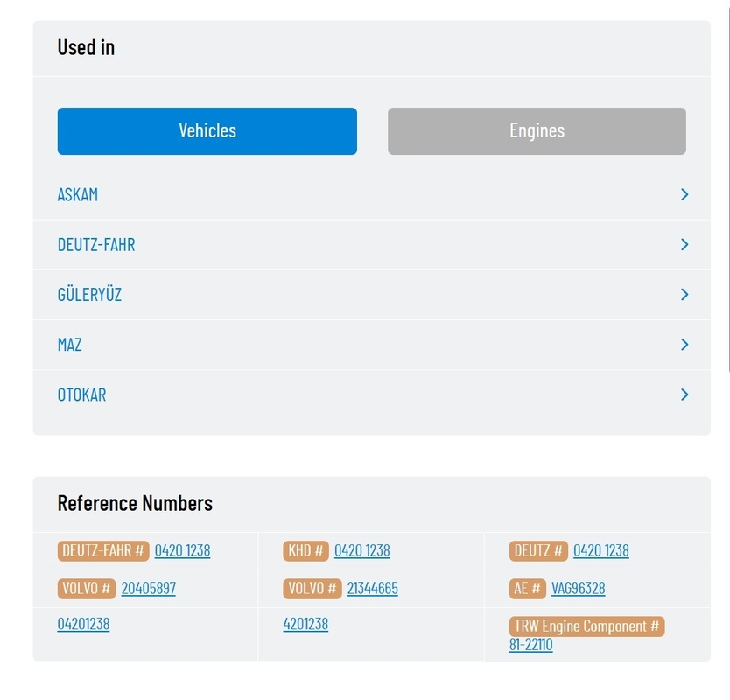Switch to the Engines tab
This screenshot has width=730, height=700.
pos(537,130)
